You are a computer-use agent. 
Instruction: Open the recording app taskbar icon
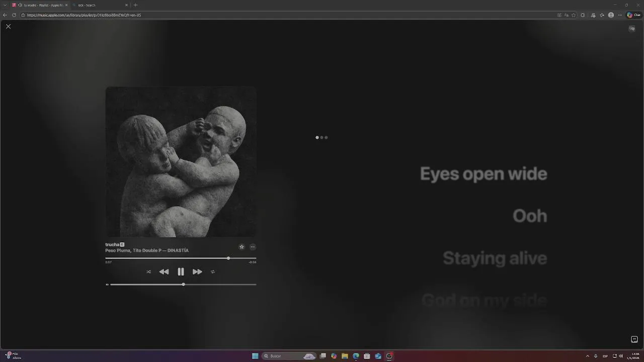pyautogui.click(x=389, y=356)
